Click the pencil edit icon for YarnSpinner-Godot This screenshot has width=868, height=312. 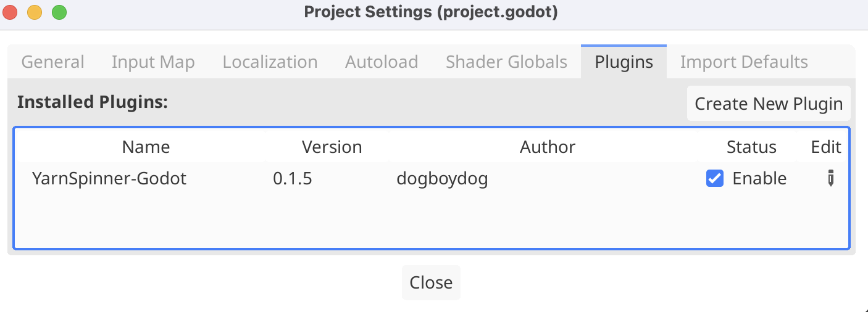(x=831, y=179)
